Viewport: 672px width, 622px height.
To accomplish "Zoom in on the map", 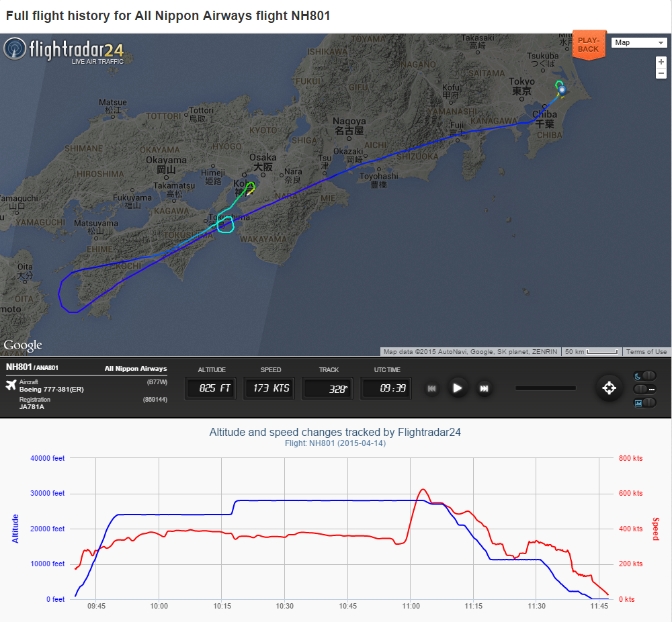I will point(661,62).
